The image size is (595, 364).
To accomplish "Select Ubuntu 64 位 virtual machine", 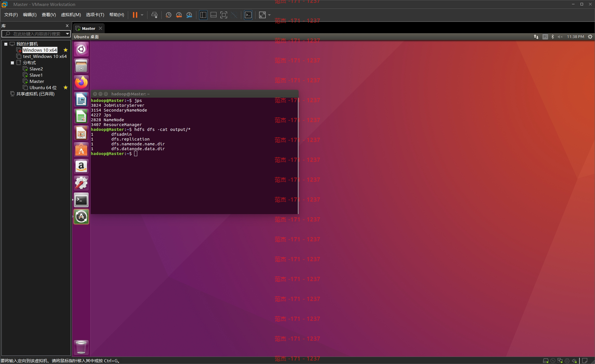I will pos(43,87).
